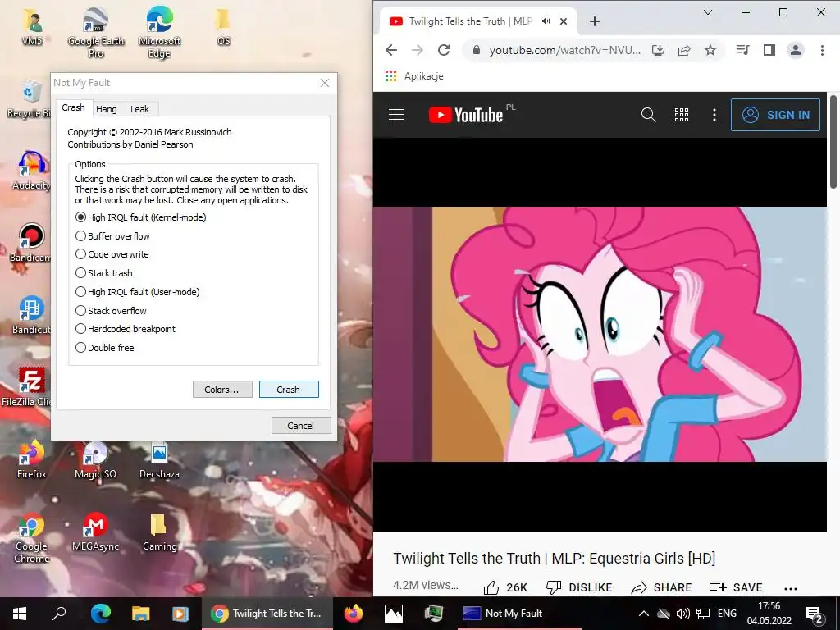The height and width of the screenshot is (630, 840).
Task: Open Chrome tab search chevron
Action: point(708,12)
